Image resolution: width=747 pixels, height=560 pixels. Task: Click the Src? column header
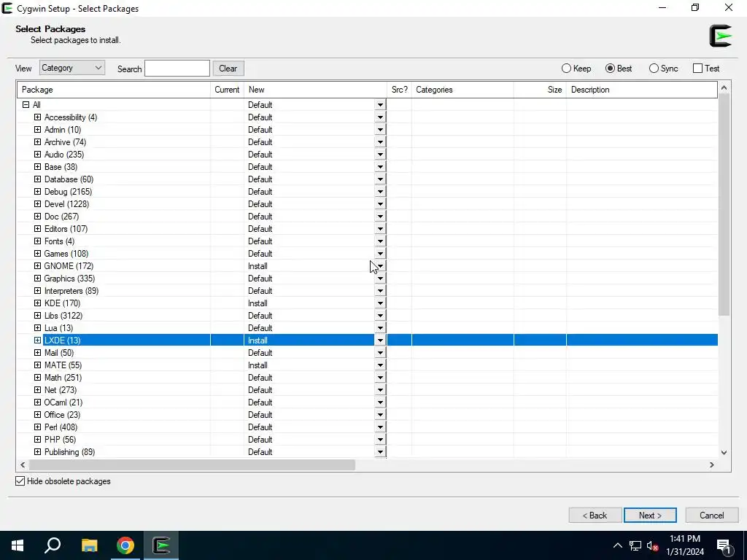coord(399,90)
